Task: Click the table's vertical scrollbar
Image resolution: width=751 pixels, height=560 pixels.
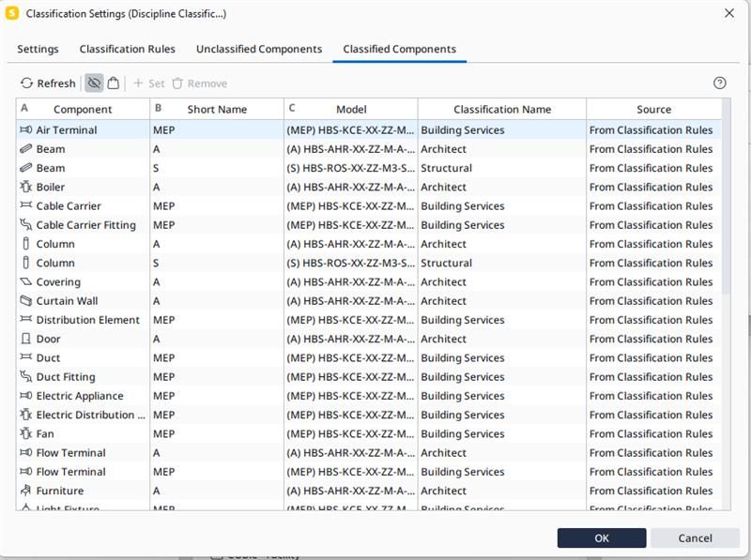Action: pyautogui.click(x=726, y=196)
